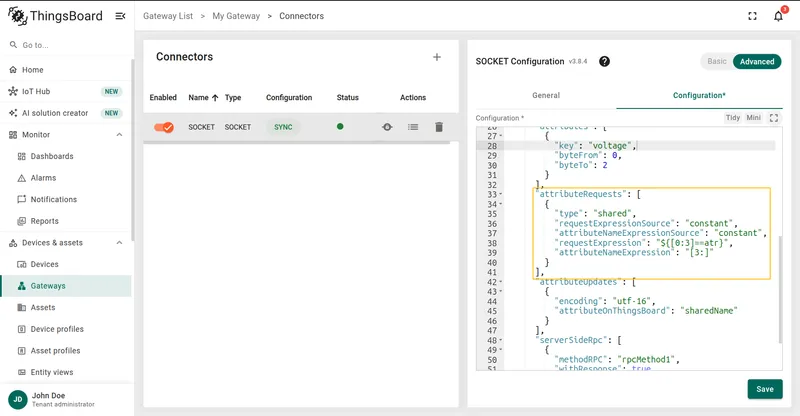Click the Device profiles icon

coord(21,329)
